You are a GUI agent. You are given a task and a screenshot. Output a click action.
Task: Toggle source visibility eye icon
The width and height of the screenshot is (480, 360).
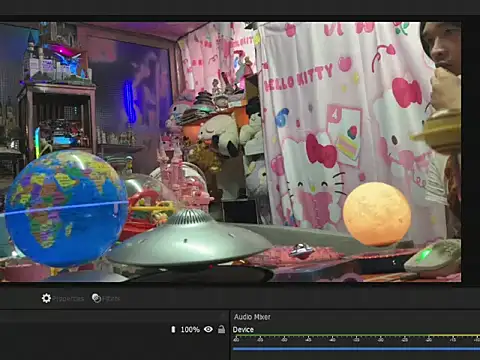[208, 329]
